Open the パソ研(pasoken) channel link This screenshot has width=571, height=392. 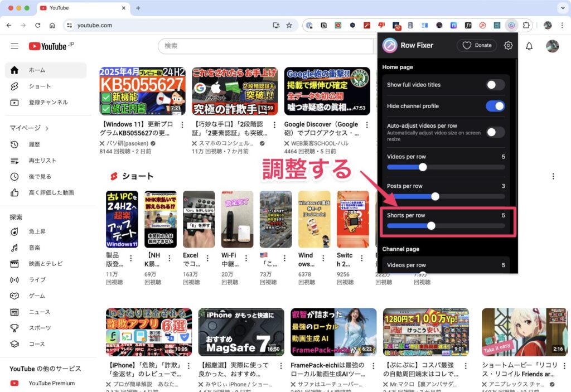pyautogui.click(x=127, y=143)
